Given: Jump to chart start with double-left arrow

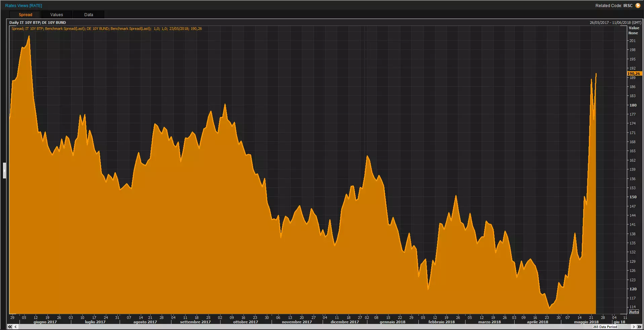Looking at the screenshot, I should (10, 327).
